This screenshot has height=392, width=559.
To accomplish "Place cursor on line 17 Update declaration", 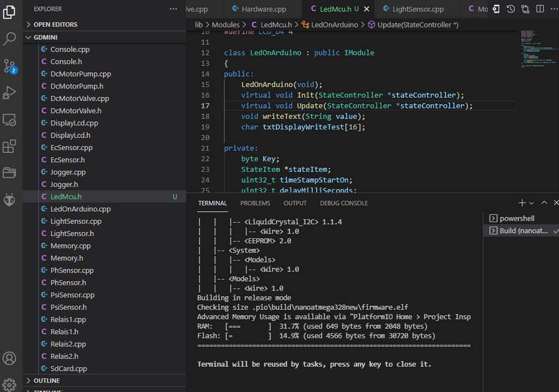I will [356, 106].
